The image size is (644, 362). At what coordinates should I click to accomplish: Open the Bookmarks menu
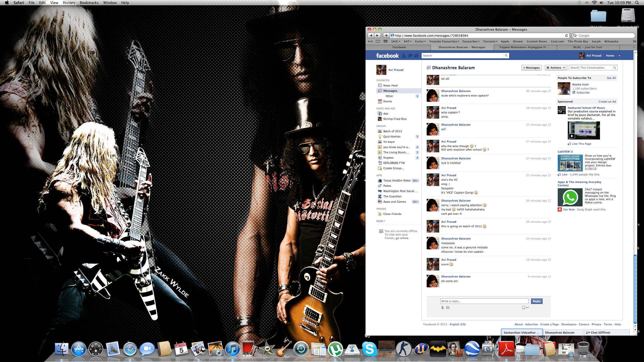[x=89, y=3]
